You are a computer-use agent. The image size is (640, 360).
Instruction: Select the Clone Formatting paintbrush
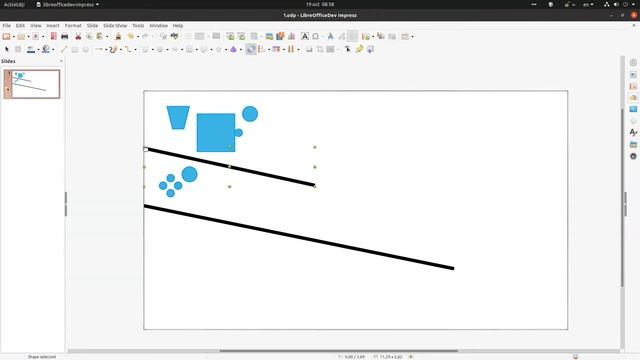tap(118, 36)
